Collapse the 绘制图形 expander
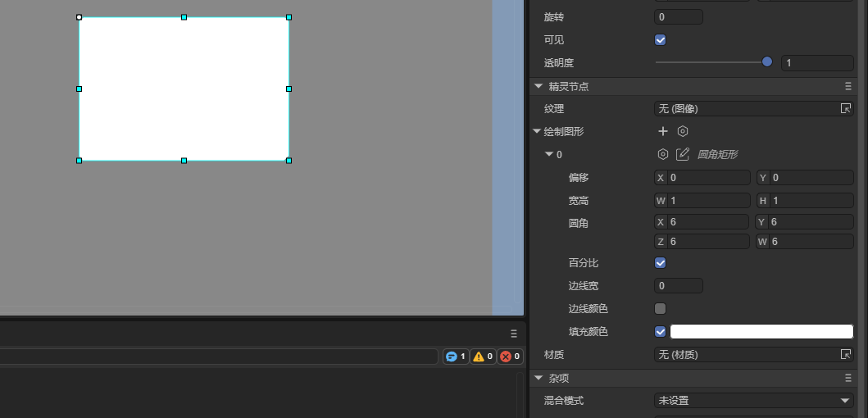Viewport: 868px width, 418px height. tap(537, 131)
